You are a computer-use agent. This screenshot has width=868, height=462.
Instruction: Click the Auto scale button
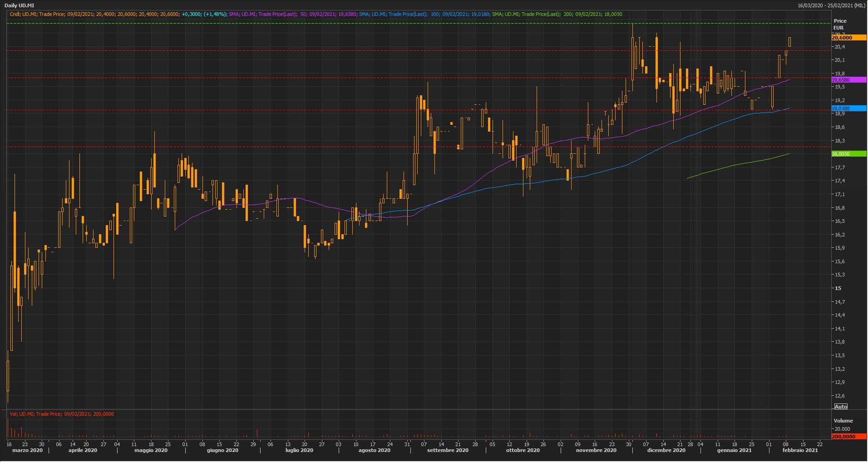[x=841, y=407]
